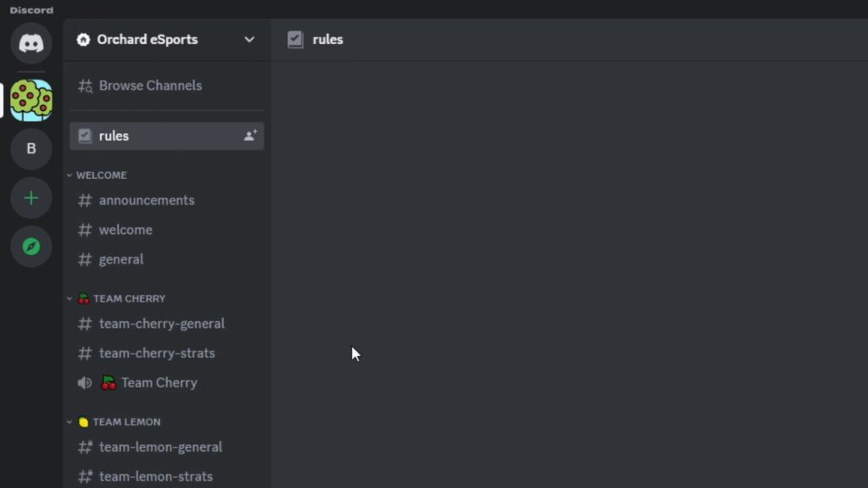Open the team-cherry-strats channel
The height and width of the screenshot is (488, 868).
coord(157,353)
